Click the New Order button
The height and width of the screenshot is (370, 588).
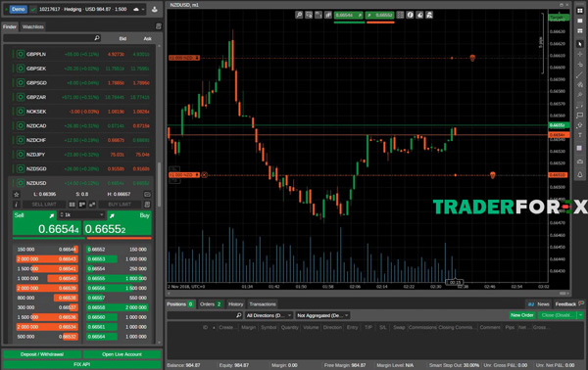click(x=522, y=315)
